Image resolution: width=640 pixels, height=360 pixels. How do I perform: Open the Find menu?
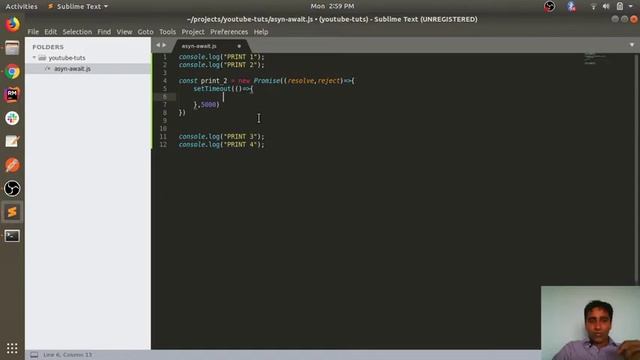[x=104, y=32]
